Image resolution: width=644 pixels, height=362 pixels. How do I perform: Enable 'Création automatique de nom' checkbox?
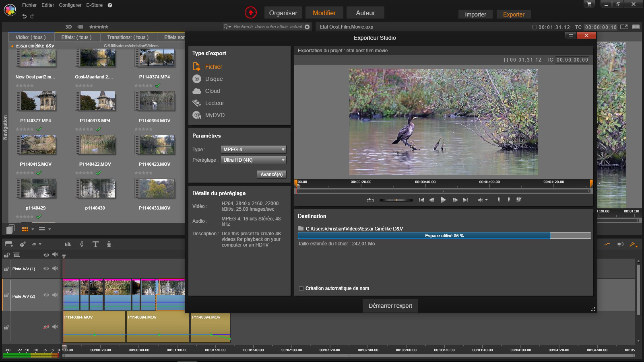pos(301,288)
